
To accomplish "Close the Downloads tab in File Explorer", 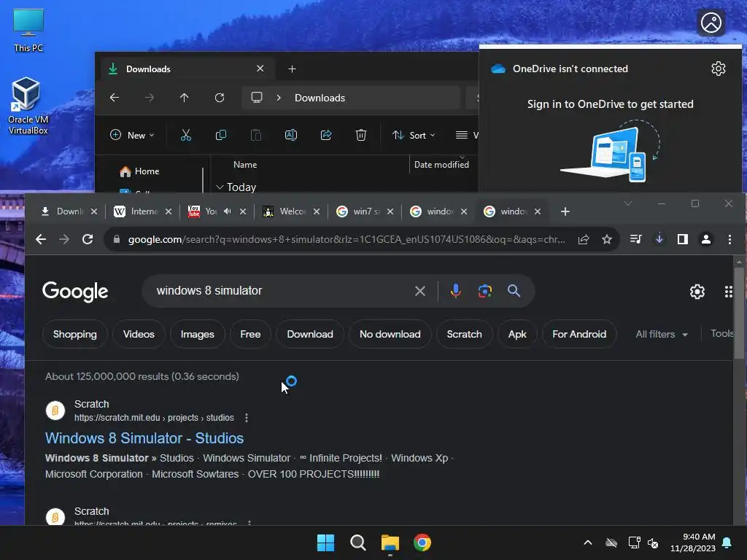I will (260, 69).
